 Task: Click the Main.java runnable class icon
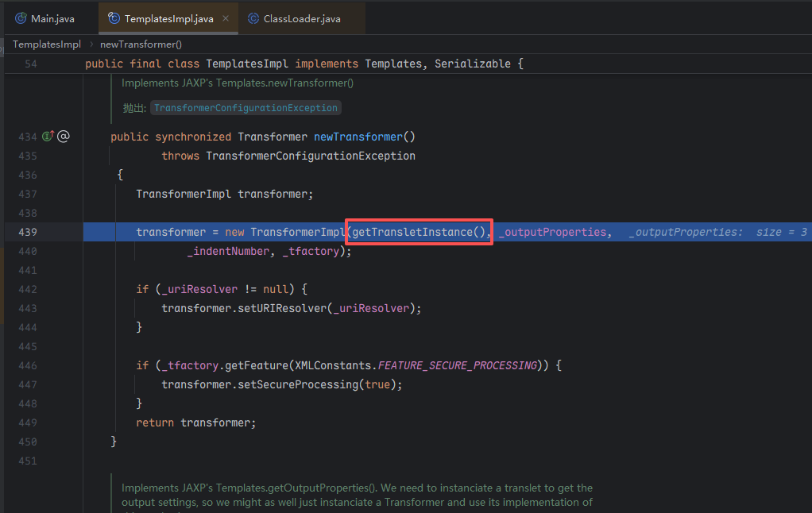click(x=21, y=18)
